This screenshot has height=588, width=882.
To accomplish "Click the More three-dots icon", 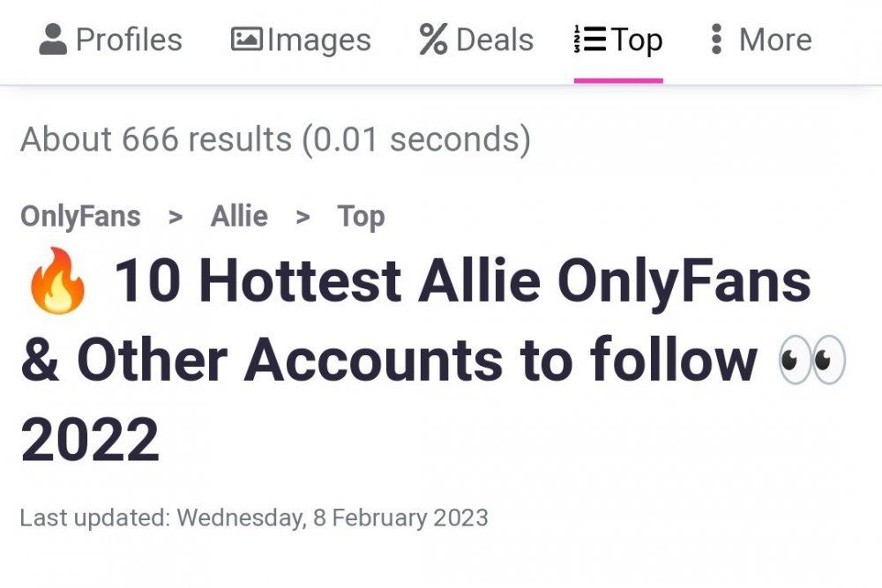I will coord(716,40).
